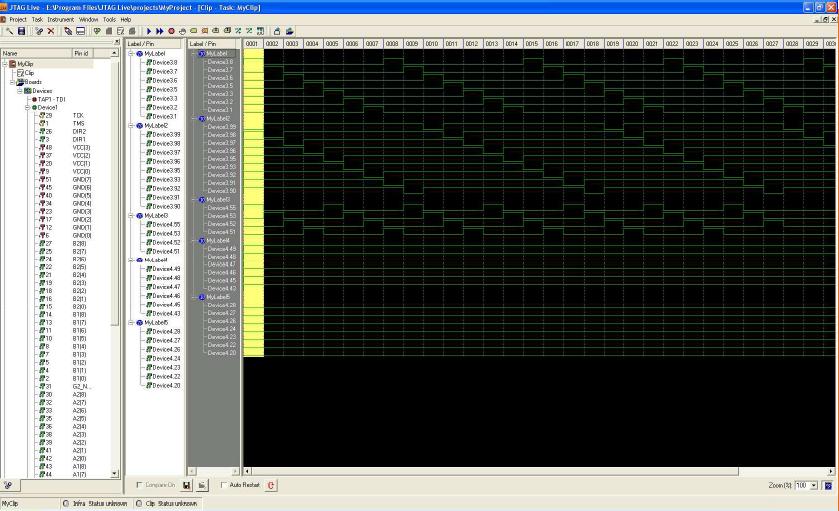Click the save icon beside Compare On

(187, 485)
